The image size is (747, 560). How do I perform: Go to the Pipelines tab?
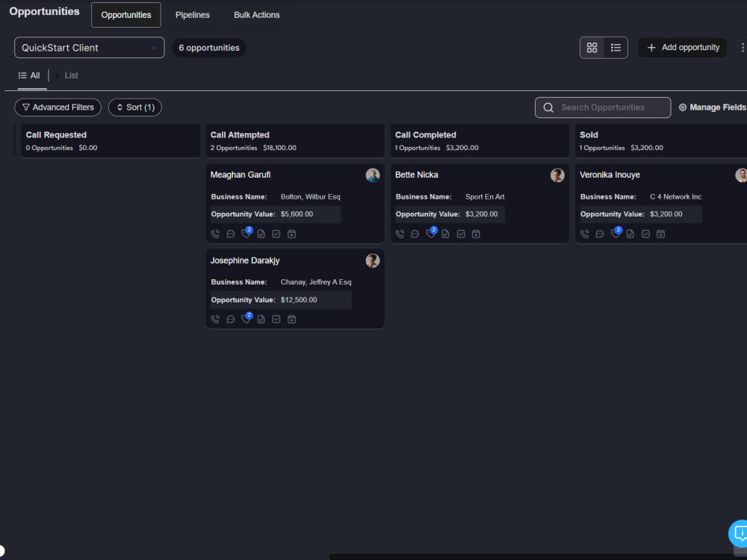pyautogui.click(x=193, y=15)
